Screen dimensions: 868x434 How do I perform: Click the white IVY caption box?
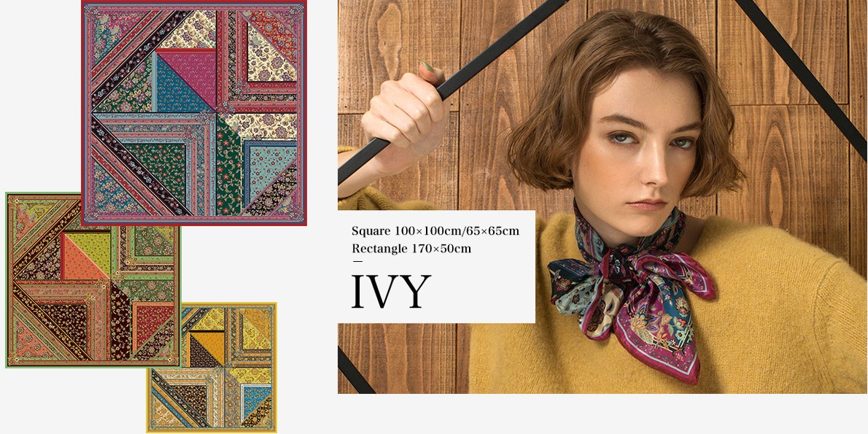coord(436,267)
